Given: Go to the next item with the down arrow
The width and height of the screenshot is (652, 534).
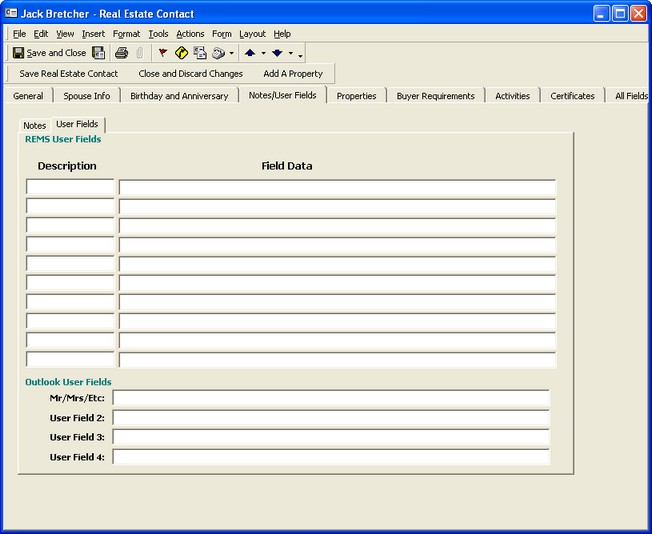Looking at the screenshot, I should (x=277, y=53).
